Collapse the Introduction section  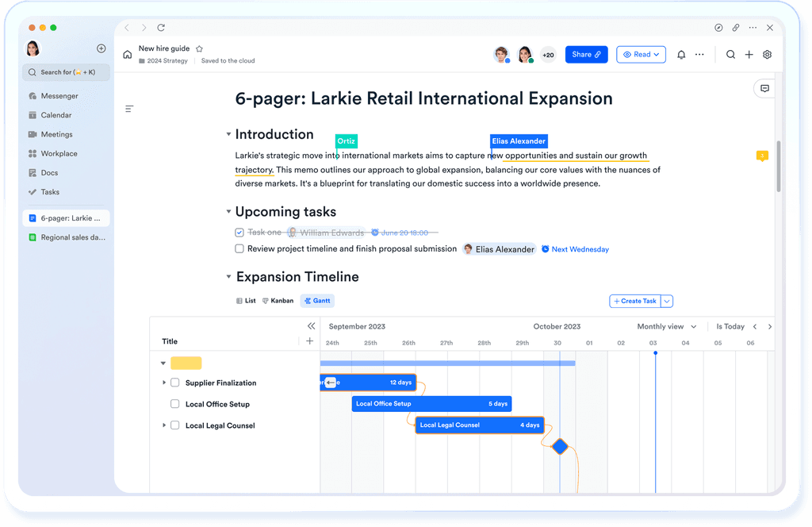pos(228,134)
